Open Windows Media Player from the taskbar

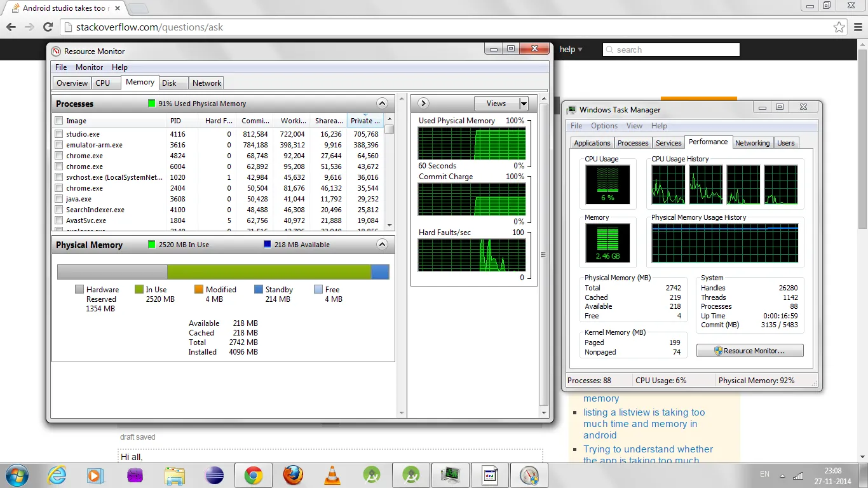(95, 475)
